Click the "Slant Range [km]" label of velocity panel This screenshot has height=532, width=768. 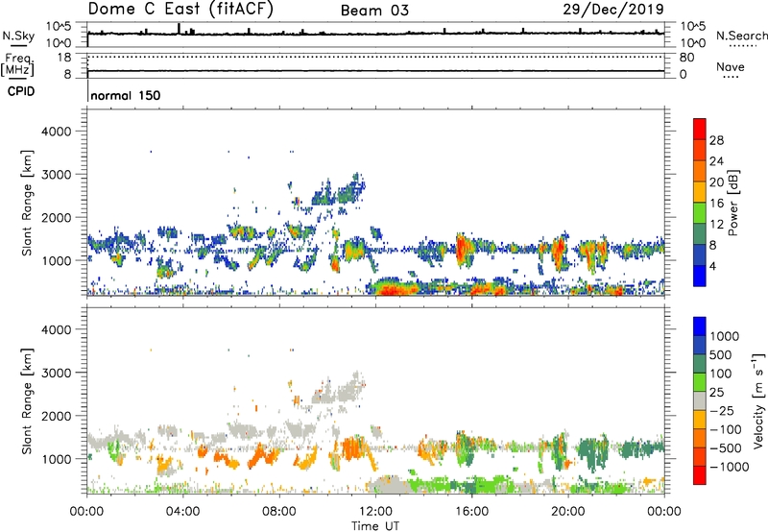click(27, 401)
